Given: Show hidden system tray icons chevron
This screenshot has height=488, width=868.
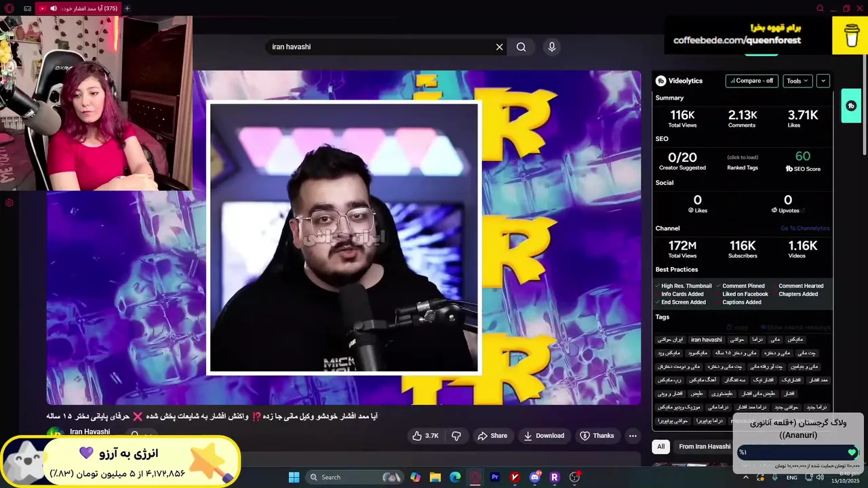Looking at the screenshot, I should 745,477.
